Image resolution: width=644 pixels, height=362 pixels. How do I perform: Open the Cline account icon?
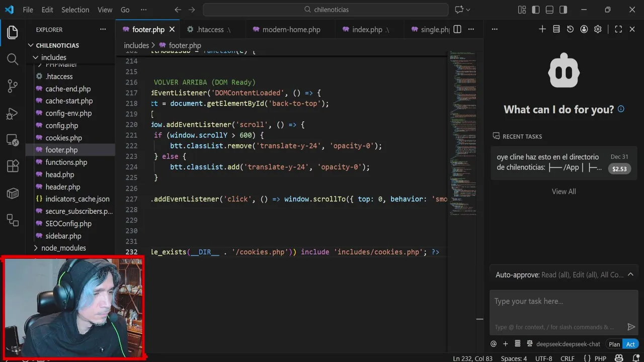(x=584, y=29)
